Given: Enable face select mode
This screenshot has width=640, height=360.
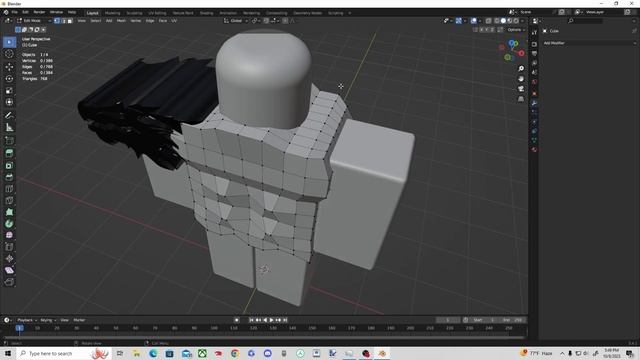Looking at the screenshot, I should tap(70, 20).
